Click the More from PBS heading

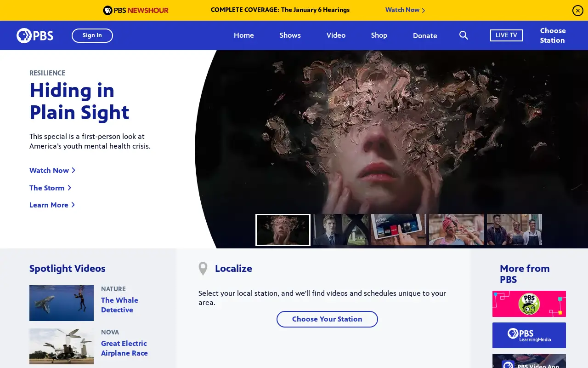coord(525,274)
